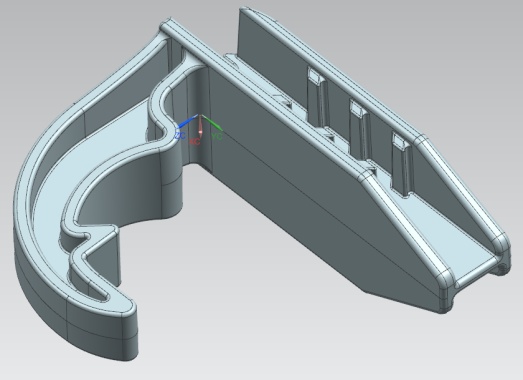523x380 pixels.
Task: Select the green YC axis arrow
Action: tap(212, 122)
